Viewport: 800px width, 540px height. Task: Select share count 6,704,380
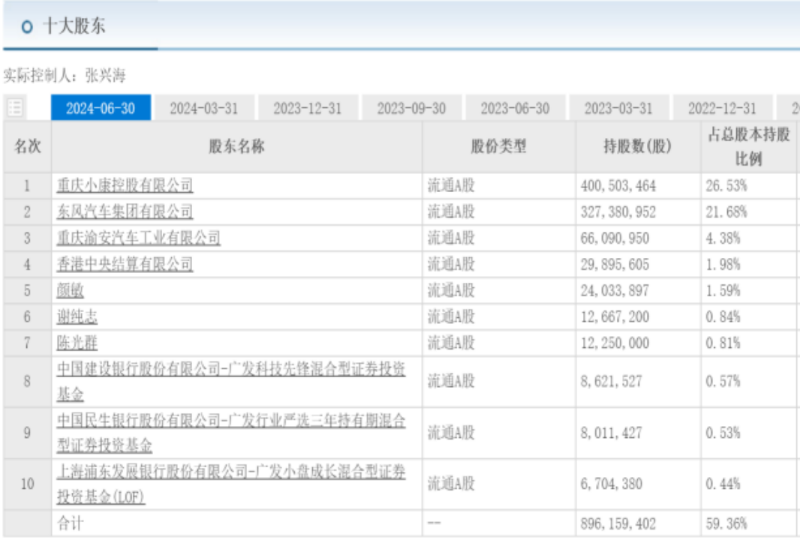point(611,484)
